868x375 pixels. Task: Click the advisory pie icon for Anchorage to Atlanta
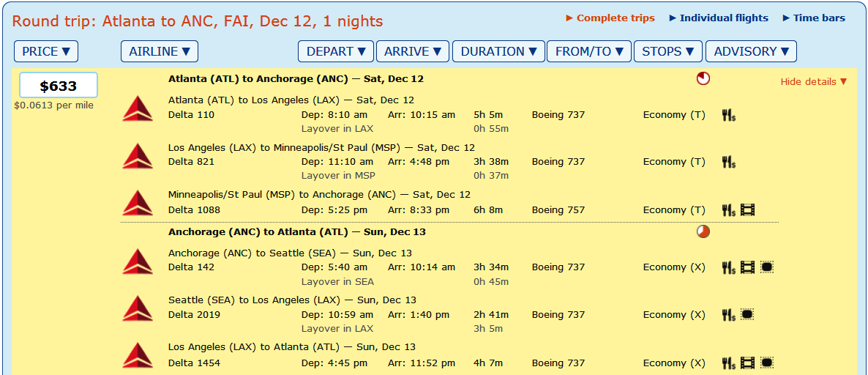(703, 231)
